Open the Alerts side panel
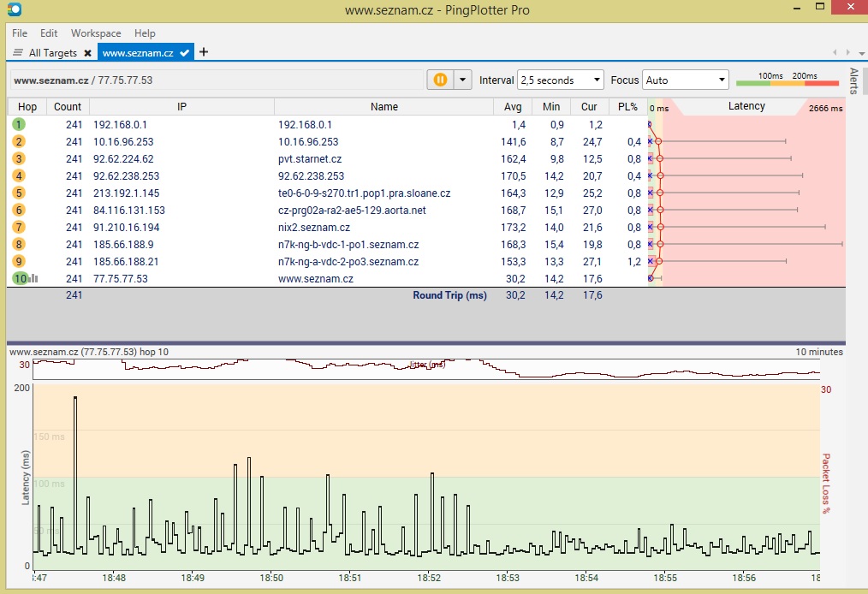 tap(853, 81)
